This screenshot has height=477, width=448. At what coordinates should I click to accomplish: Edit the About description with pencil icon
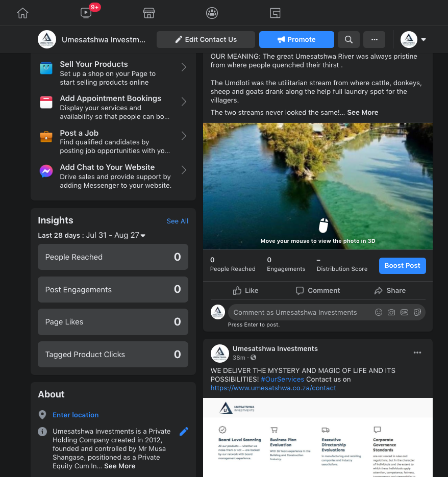184,431
